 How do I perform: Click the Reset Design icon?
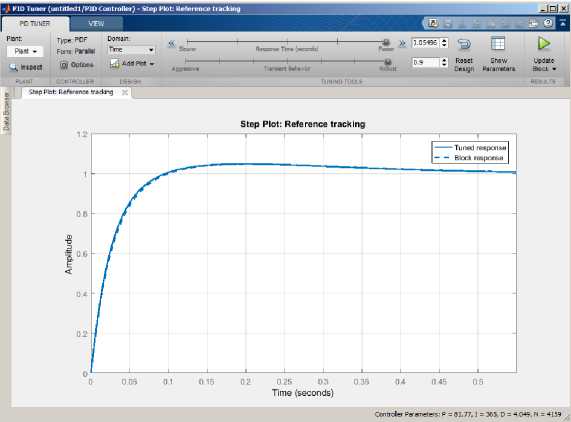(x=464, y=45)
